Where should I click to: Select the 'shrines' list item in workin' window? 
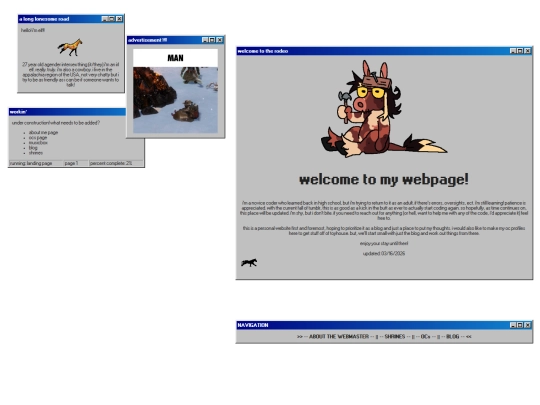tap(36, 153)
